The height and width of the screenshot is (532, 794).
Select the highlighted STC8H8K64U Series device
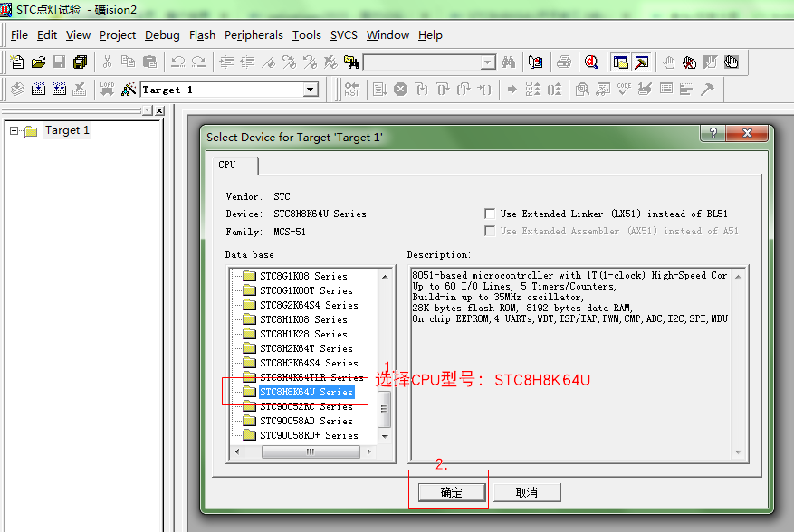click(306, 393)
